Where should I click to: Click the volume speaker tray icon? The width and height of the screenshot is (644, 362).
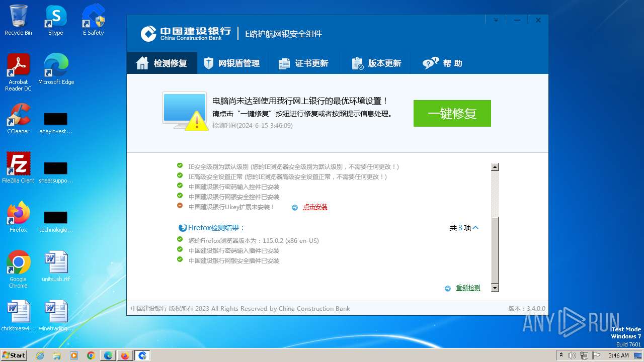pos(572,355)
